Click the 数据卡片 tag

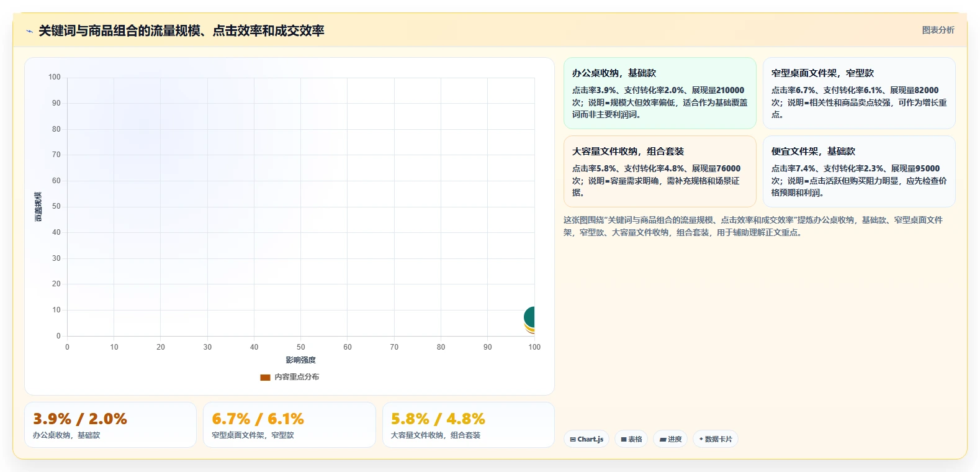tap(716, 439)
